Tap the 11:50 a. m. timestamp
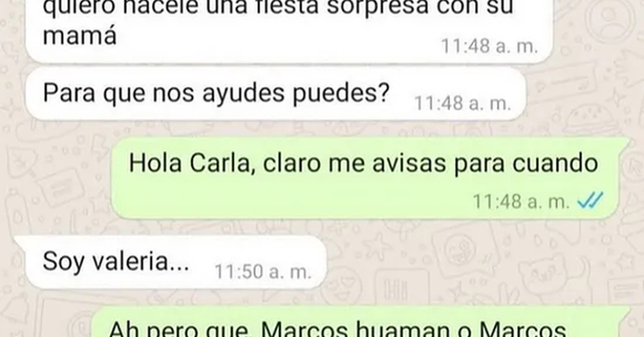The width and height of the screenshot is (644, 337). click(263, 272)
